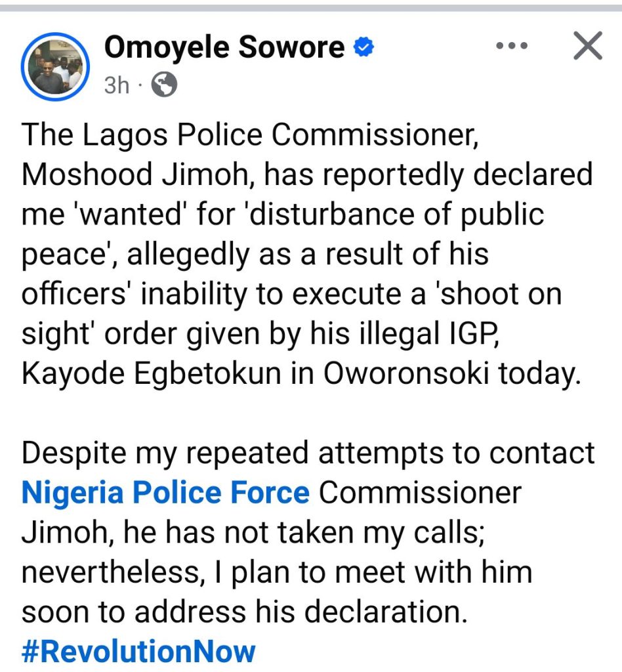Click the line starting "Despite my repeated attempts"
Image resolution: width=622 pixels, height=672 pixels.
tap(308, 453)
